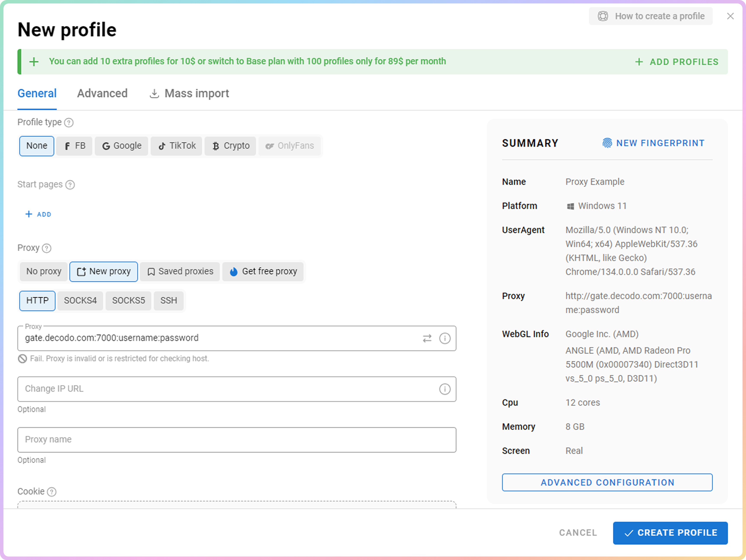The image size is (746, 560).
Task: Click the Start pages help icon
Action: pos(70,185)
